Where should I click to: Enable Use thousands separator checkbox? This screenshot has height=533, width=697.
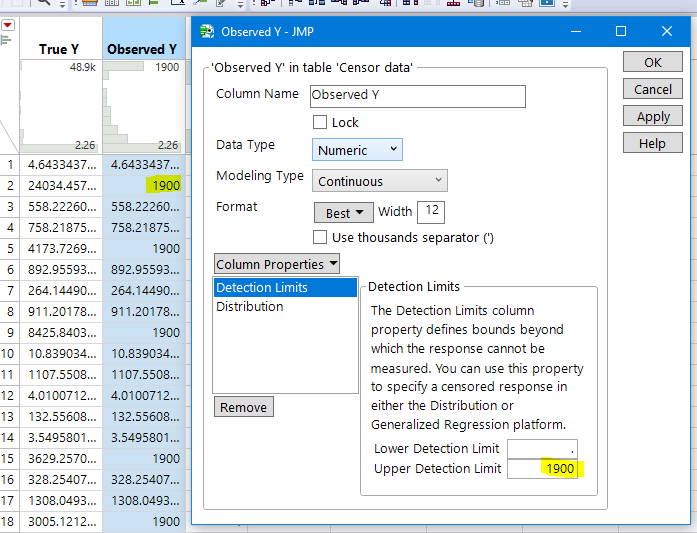tap(320, 237)
